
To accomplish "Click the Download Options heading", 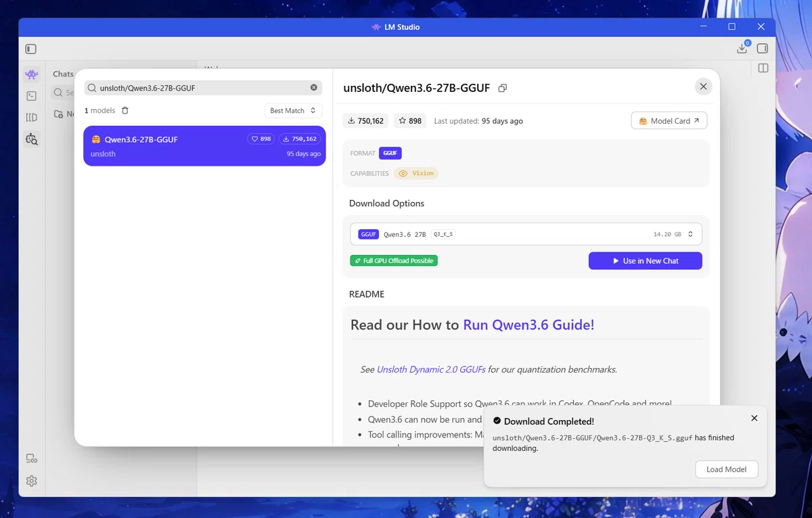I will coord(386,204).
